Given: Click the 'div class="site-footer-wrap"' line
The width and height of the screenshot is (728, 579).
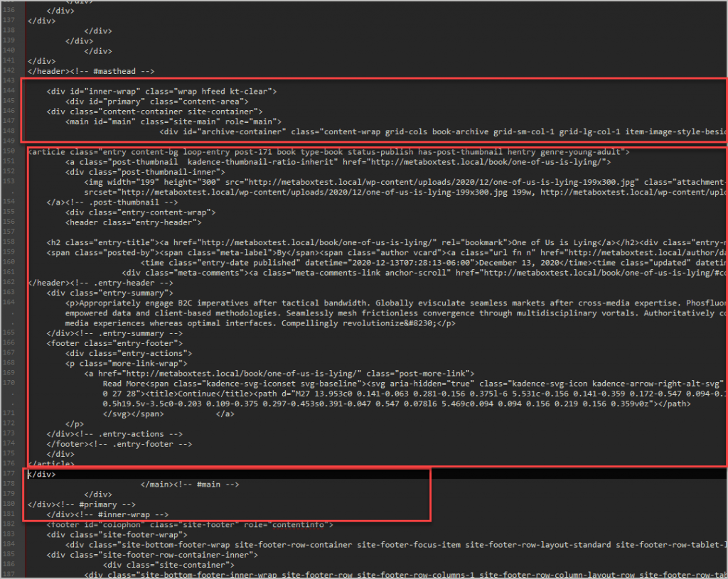Looking at the screenshot, I should 117,535.
